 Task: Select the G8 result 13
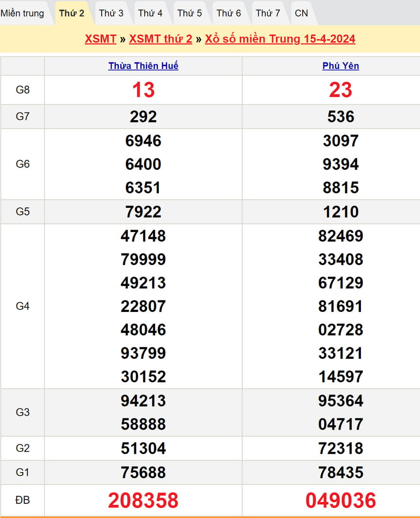(143, 90)
